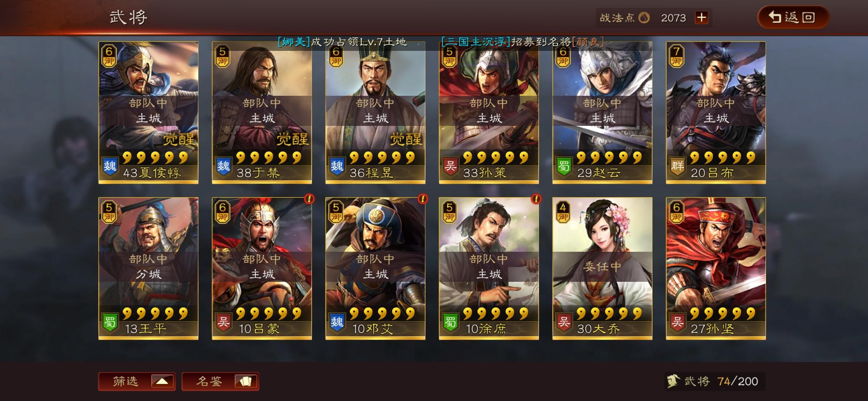Open the 赵云 general card
The width and height of the screenshot is (868, 401).
point(602,113)
